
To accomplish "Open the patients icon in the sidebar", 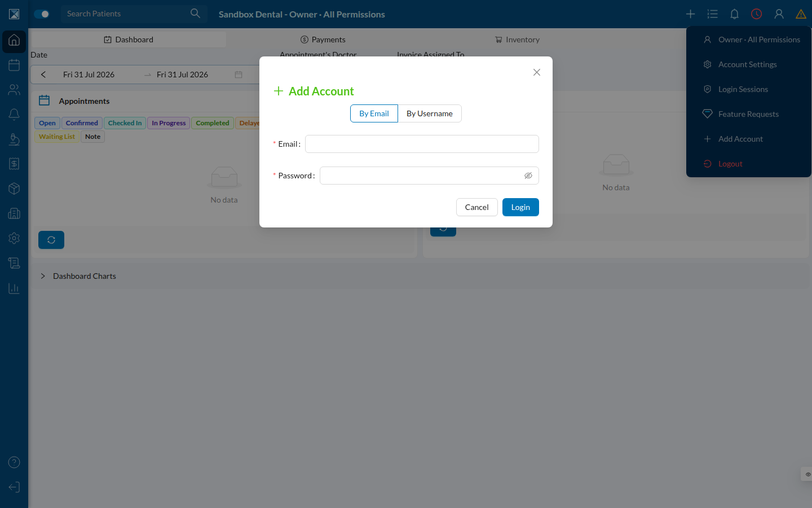I will point(14,90).
